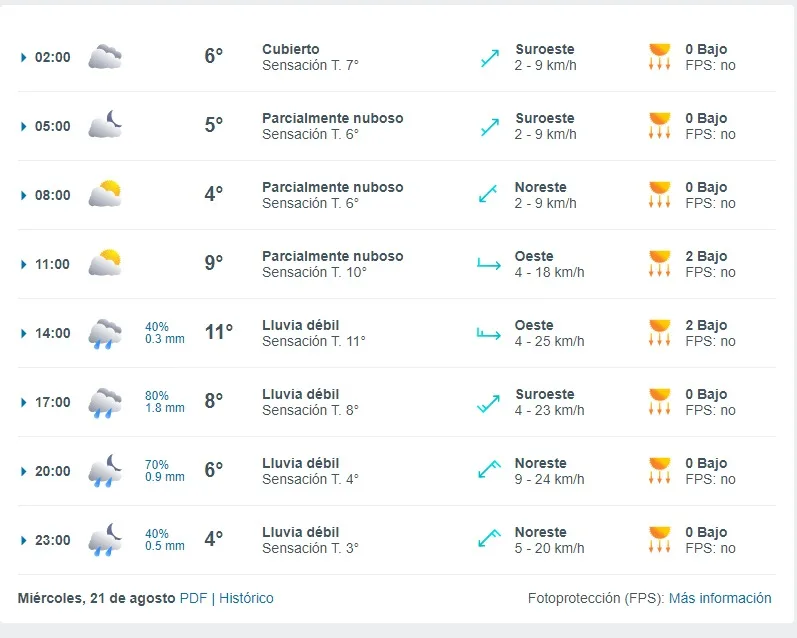The width and height of the screenshot is (797, 638).
Task: Click the overcast cloud icon at 02:00
Action: pos(105,56)
